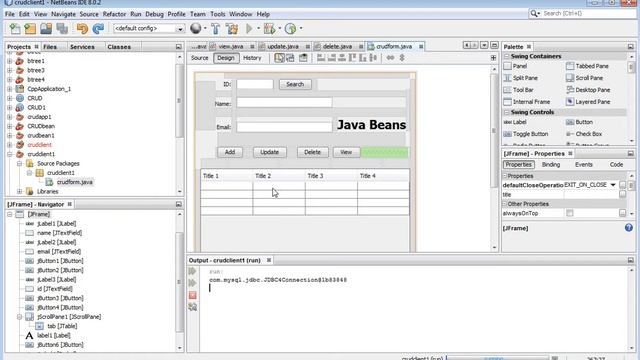Toggle the alwaysOnTop checkbox
The height and width of the screenshot is (360, 640).
(x=569, y=213)
